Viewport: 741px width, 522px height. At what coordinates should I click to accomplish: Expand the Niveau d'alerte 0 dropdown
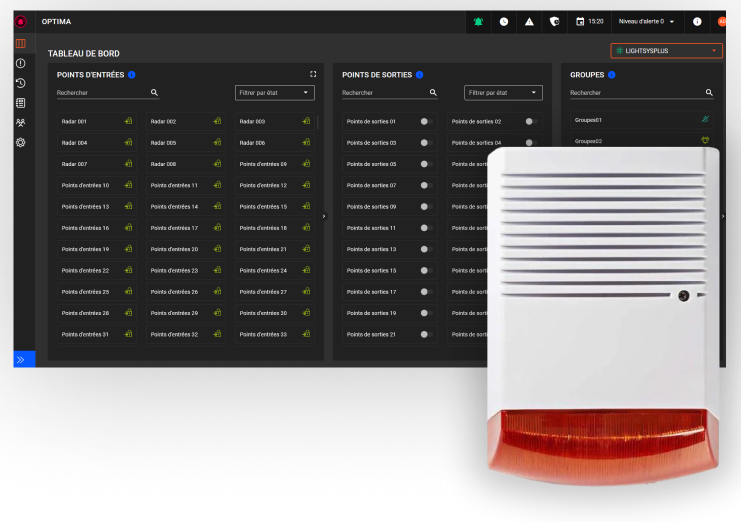(646, 21)
